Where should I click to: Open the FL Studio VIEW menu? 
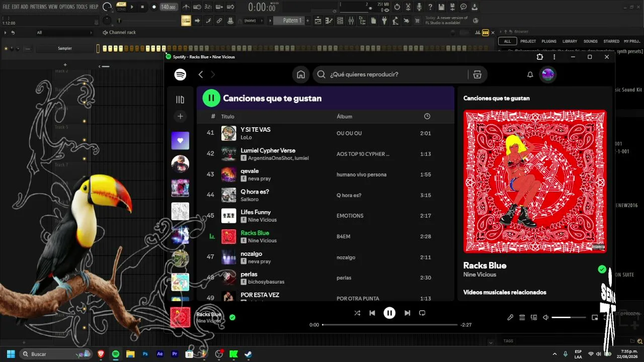click(x=53, y=7)
